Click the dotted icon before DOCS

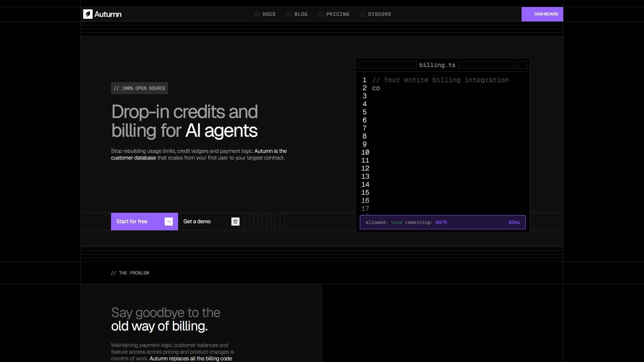click(257, 14)
